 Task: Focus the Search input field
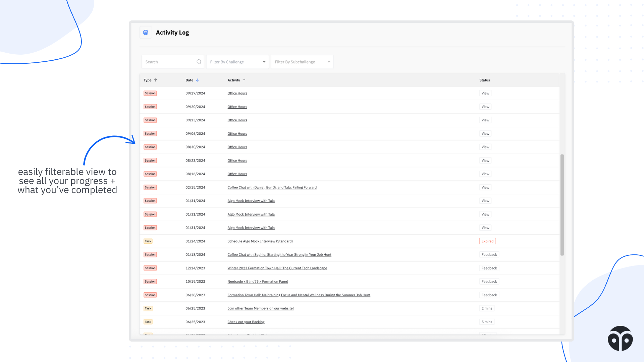coord(169,62)
